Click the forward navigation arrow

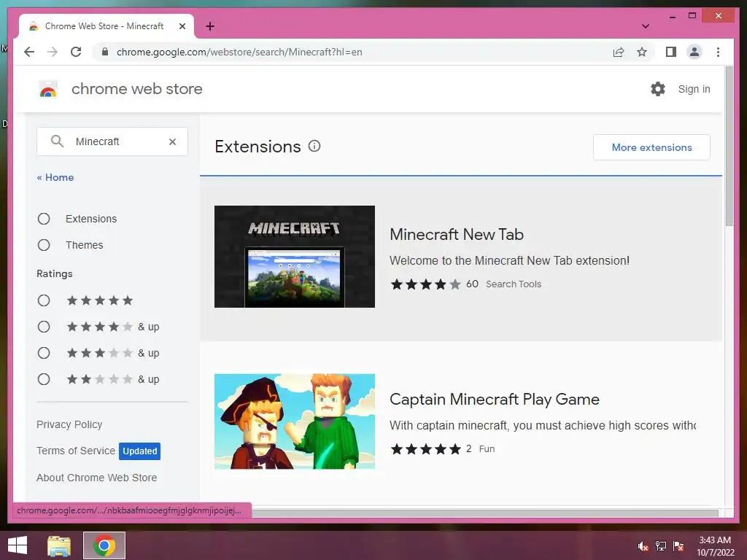tap(53, 52)
